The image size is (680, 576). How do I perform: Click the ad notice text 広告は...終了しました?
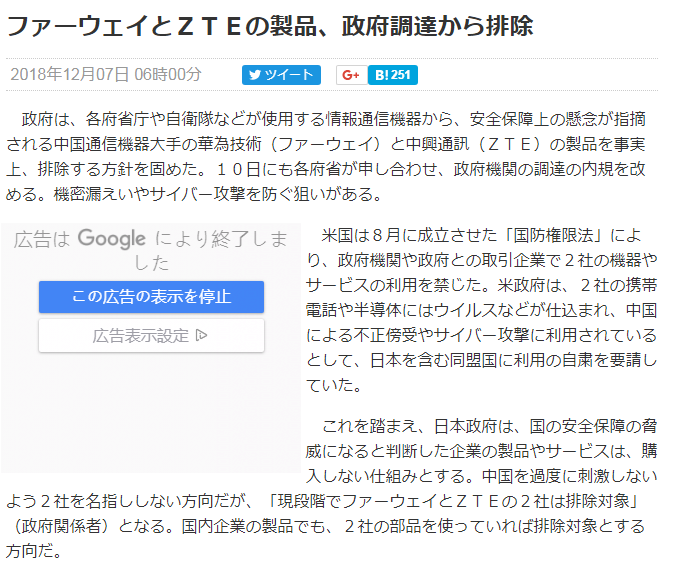[x=150, y=250]
